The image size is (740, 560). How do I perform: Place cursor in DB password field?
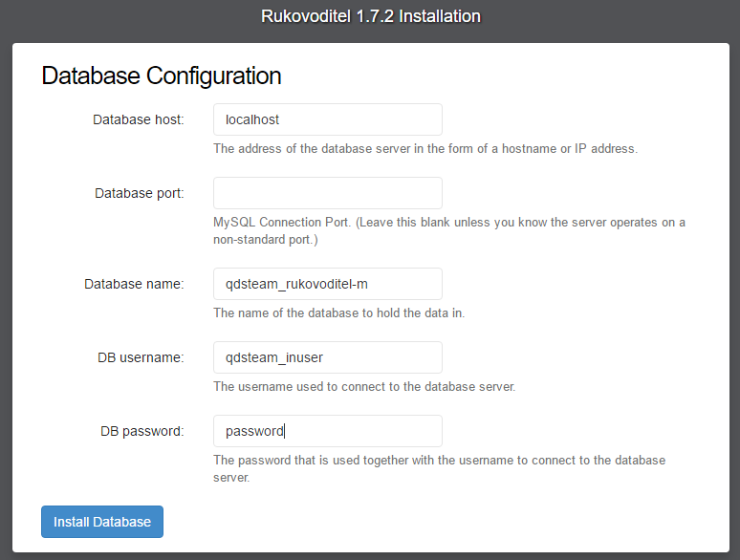pyautogui.click(x=328, y=431)
